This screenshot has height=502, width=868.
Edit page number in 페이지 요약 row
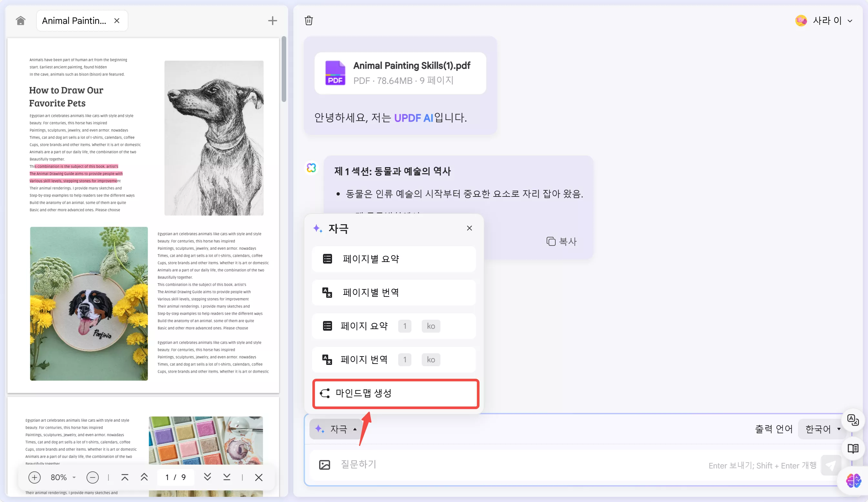pyautogui.click(x=405, y=326)
